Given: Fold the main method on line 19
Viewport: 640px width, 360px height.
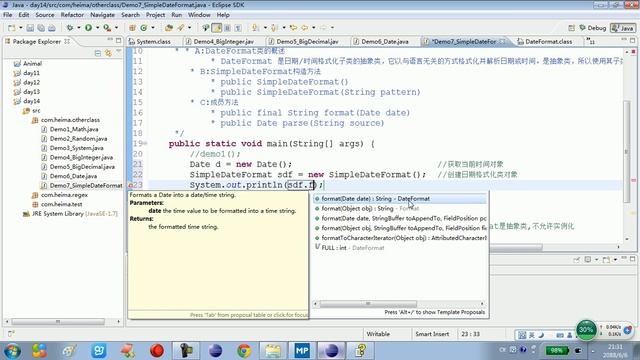Looking at the screenshot, I should tap(145, 143).
